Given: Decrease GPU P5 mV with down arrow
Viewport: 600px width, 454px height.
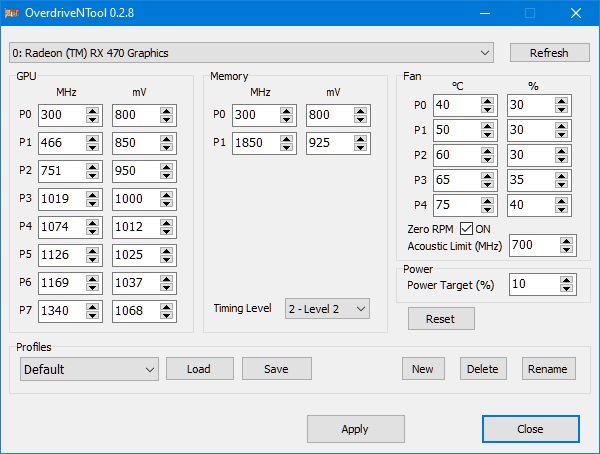Looking at the screenshot, I should click(x=166, y=259).
